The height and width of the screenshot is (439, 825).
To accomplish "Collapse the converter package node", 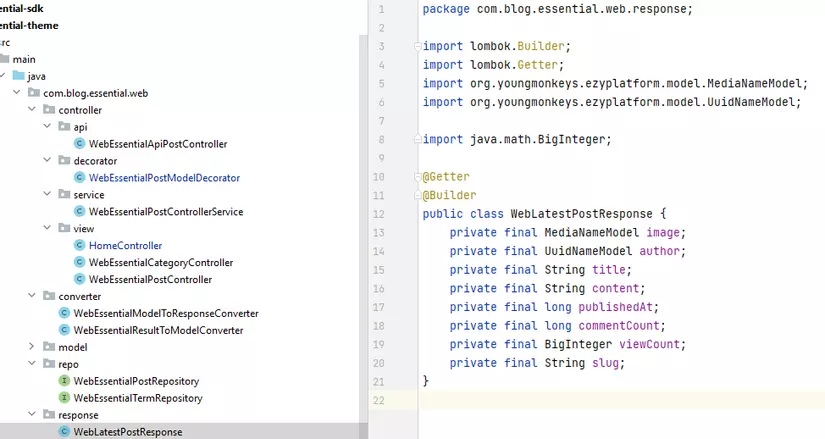I will (32, 295).
